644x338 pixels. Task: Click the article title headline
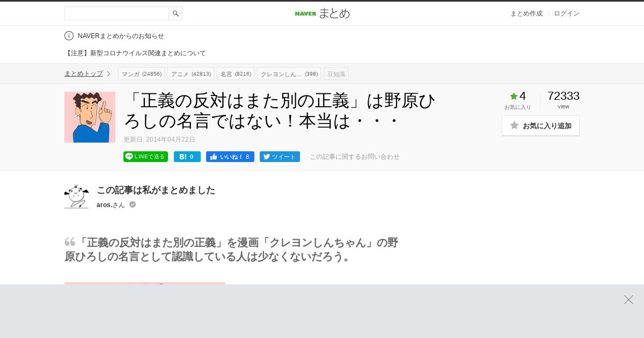(x=280, y=111)
